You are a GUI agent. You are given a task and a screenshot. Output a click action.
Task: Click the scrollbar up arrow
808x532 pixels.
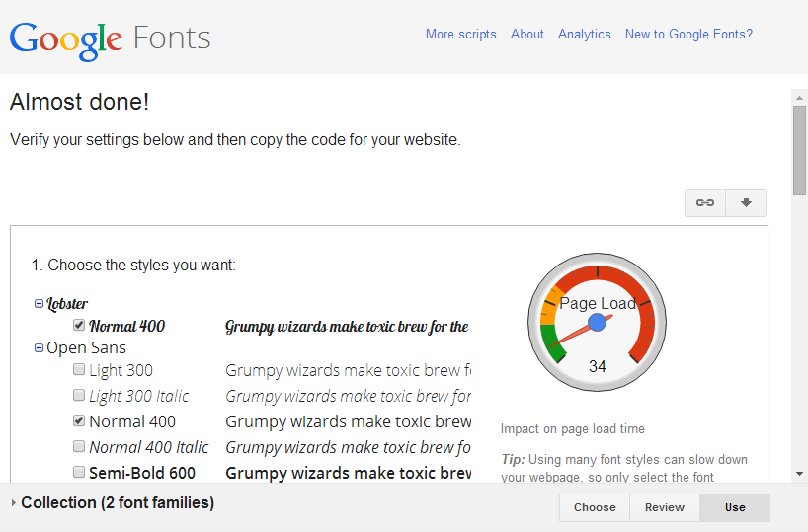pyautogui.click(x=799, y=98)
